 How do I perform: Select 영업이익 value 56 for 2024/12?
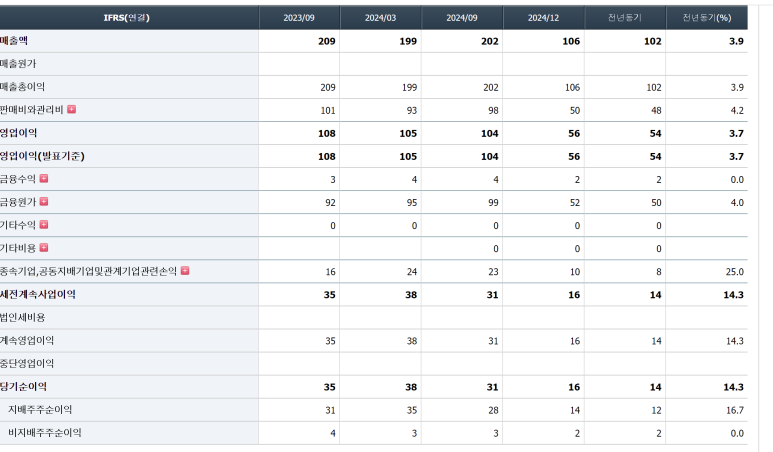tap(574, 134)
